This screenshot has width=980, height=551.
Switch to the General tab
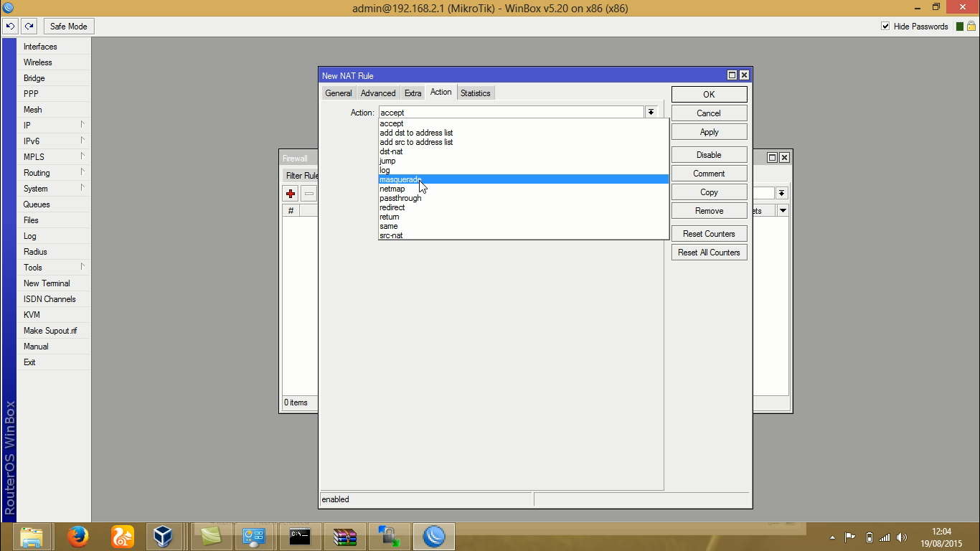pyautogui.click(x=339, y=93)
